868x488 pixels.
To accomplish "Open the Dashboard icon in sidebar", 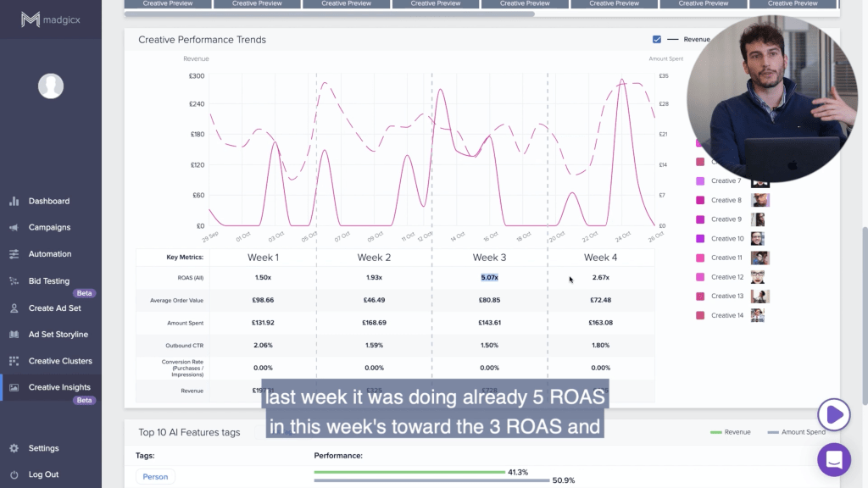I will 14,202.
